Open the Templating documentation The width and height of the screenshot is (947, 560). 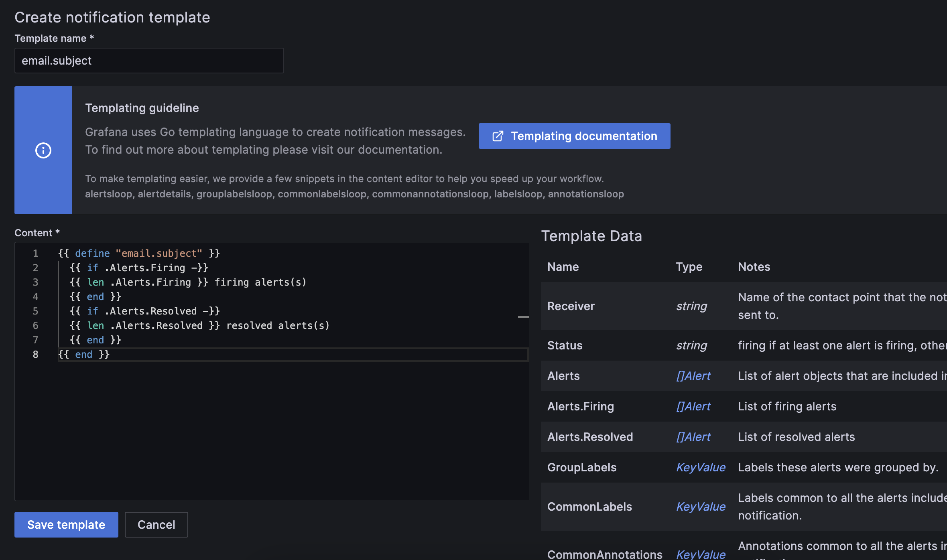575,136
